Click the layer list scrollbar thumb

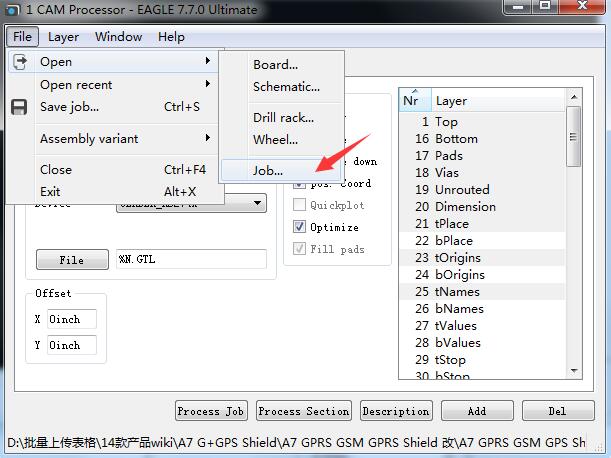point(574,137)
